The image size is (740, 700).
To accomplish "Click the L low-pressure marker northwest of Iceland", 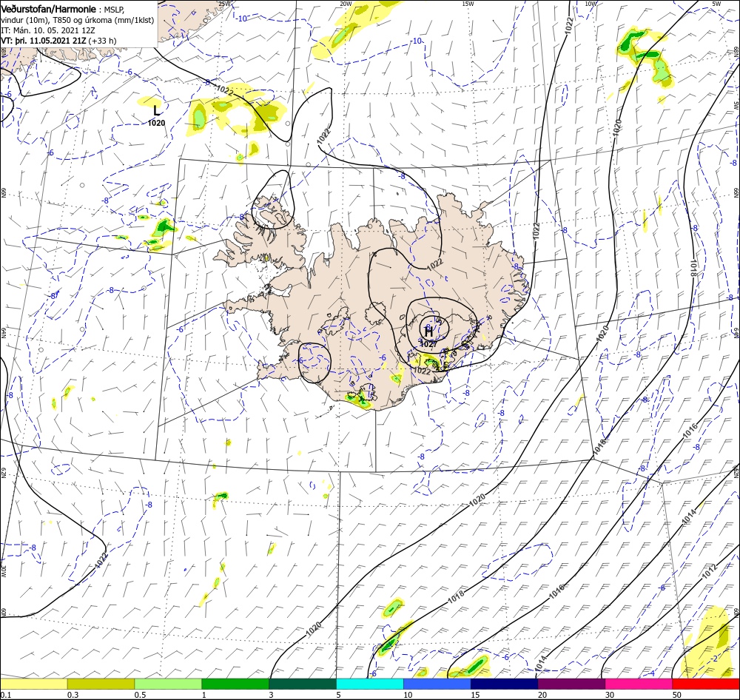I will tap(157, 111).
